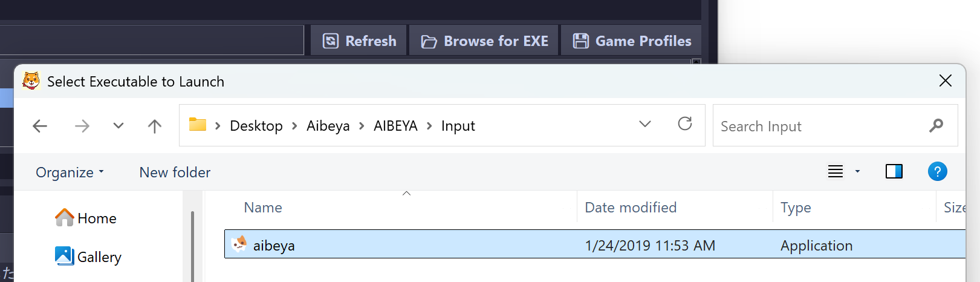
Task: Open Browse for EXE
Action: [x=484, y=41]
